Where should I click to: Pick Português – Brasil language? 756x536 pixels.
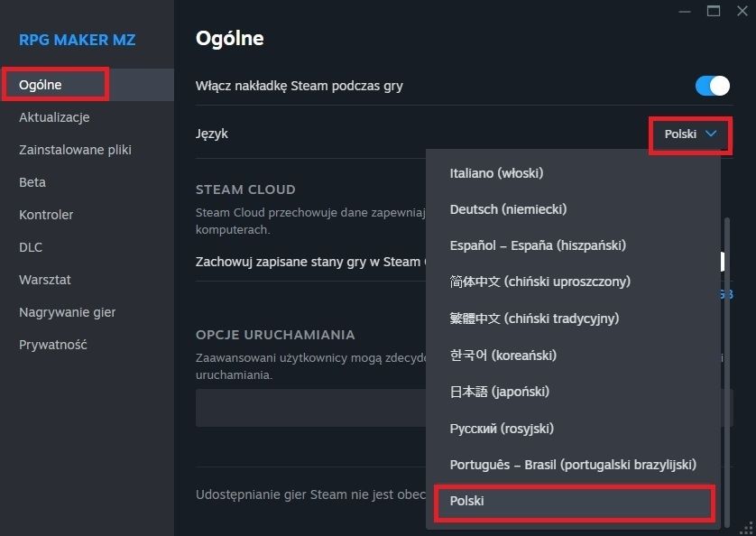tap(573, 465)
